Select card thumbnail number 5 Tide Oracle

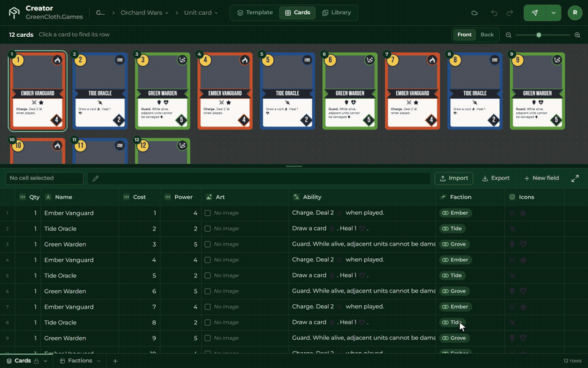pyautogui.click(x=288, y=91)
